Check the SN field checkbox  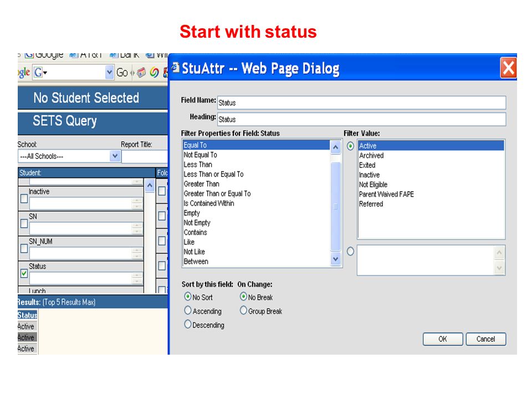(24, 223)
